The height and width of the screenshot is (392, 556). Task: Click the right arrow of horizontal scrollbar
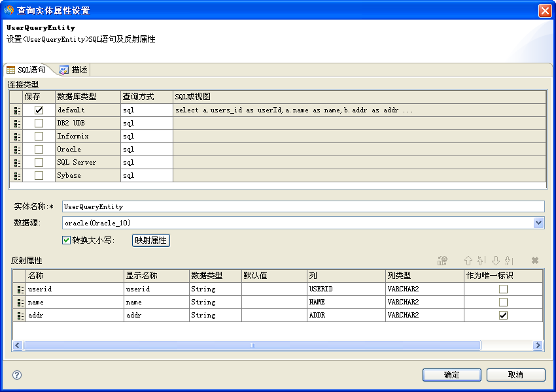point(538,346)
